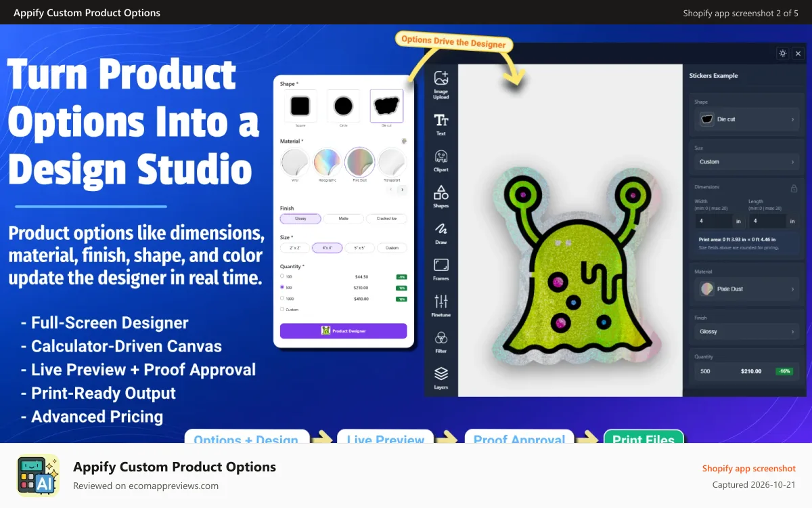The width and height of the screenshot is (812, 508).
Task: Click the Proof Approval step
Action: [x=519, y=437]
